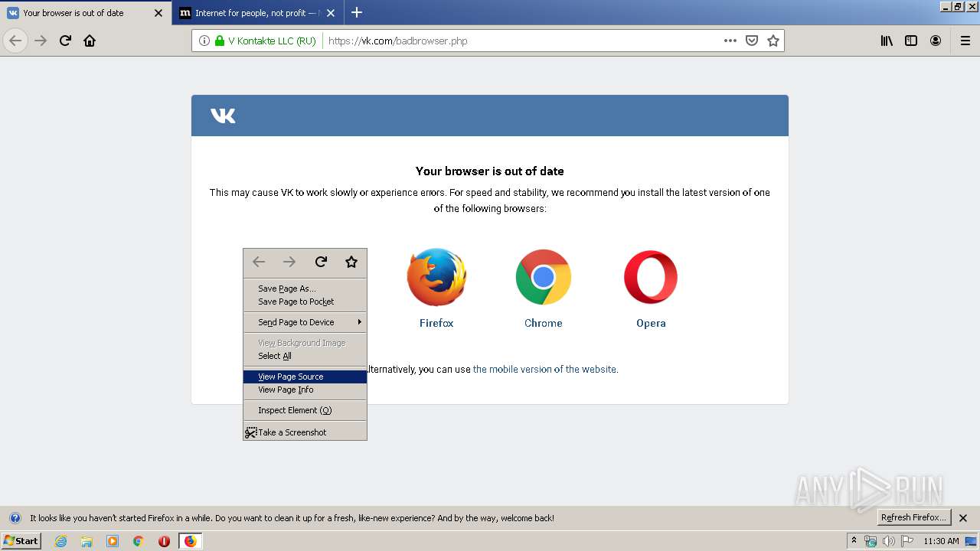Open Windows Start menu

click(x=21, y=541)
